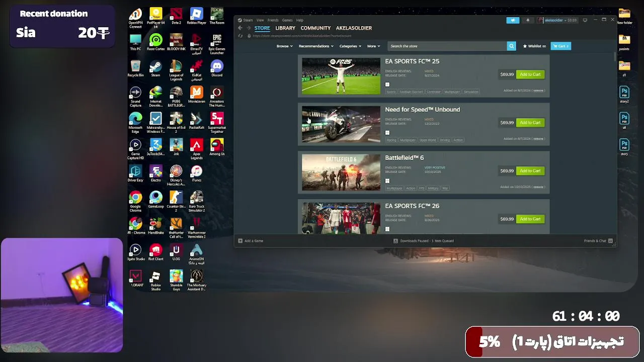Add EA SPORTS FC 25 to cart

[530, 74]
